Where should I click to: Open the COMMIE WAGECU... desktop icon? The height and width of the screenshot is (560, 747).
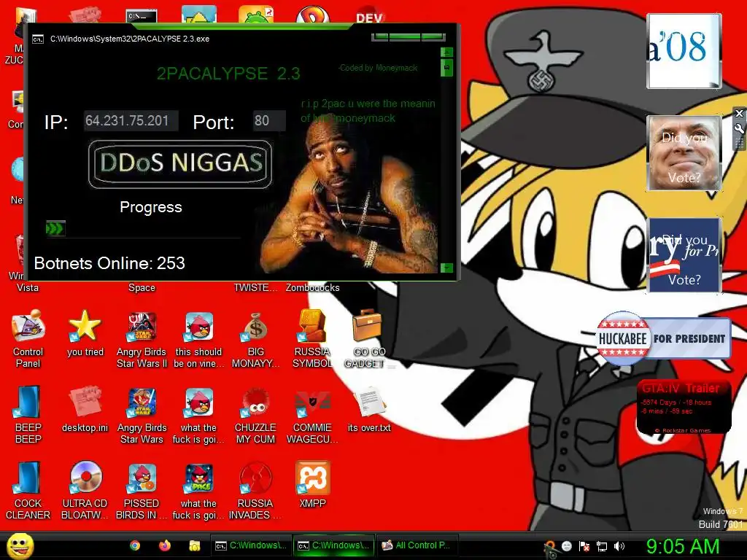[x=312, y=415]
